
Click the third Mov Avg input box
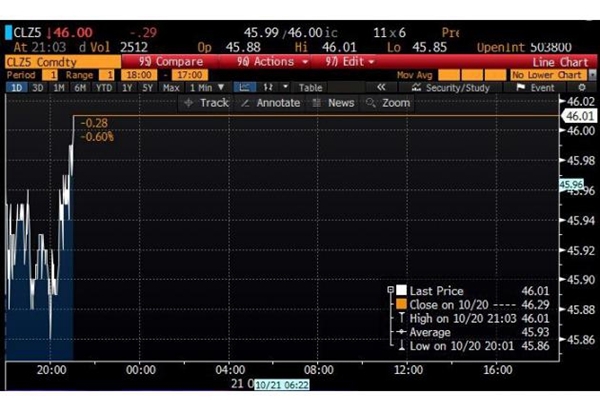point(495,75)
